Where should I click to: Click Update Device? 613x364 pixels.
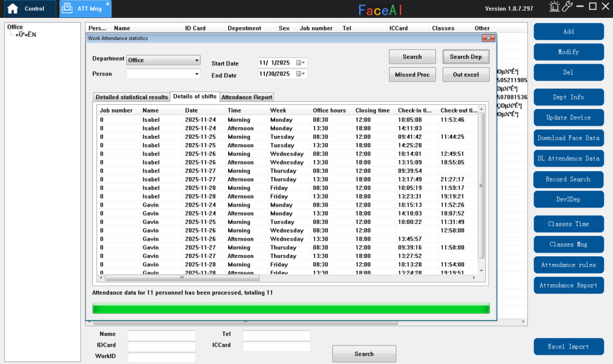[x=569, y=117]
